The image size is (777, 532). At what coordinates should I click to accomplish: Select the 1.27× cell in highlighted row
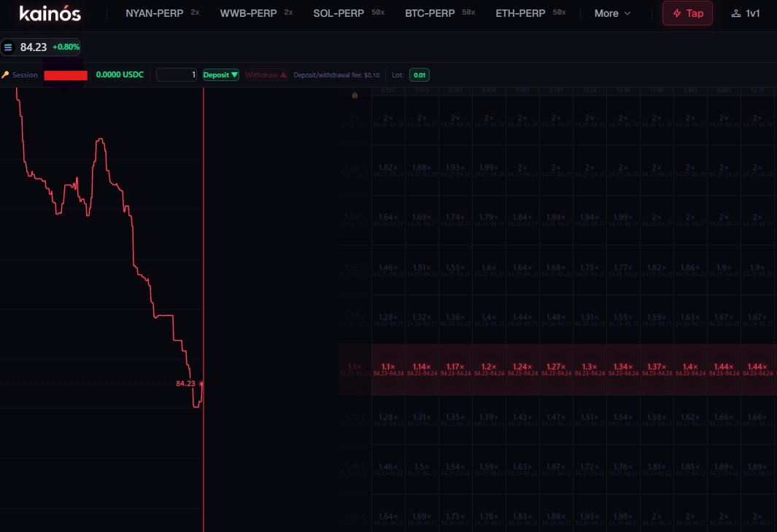coord(556,369)
